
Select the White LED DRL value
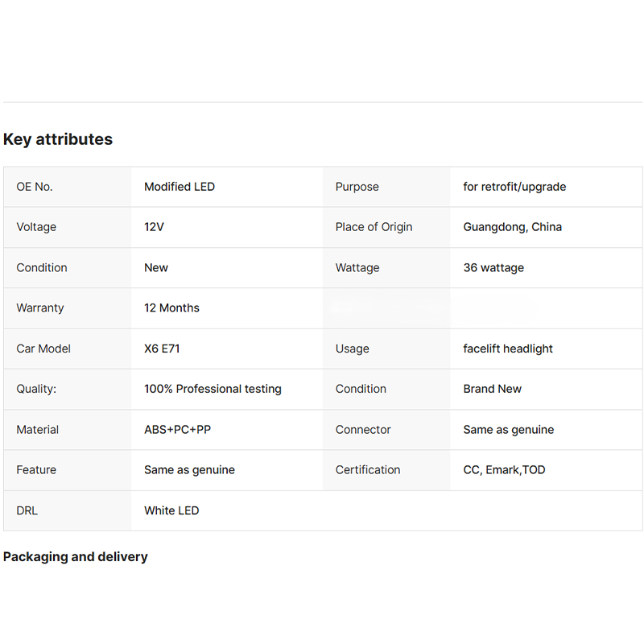(171, 510)
